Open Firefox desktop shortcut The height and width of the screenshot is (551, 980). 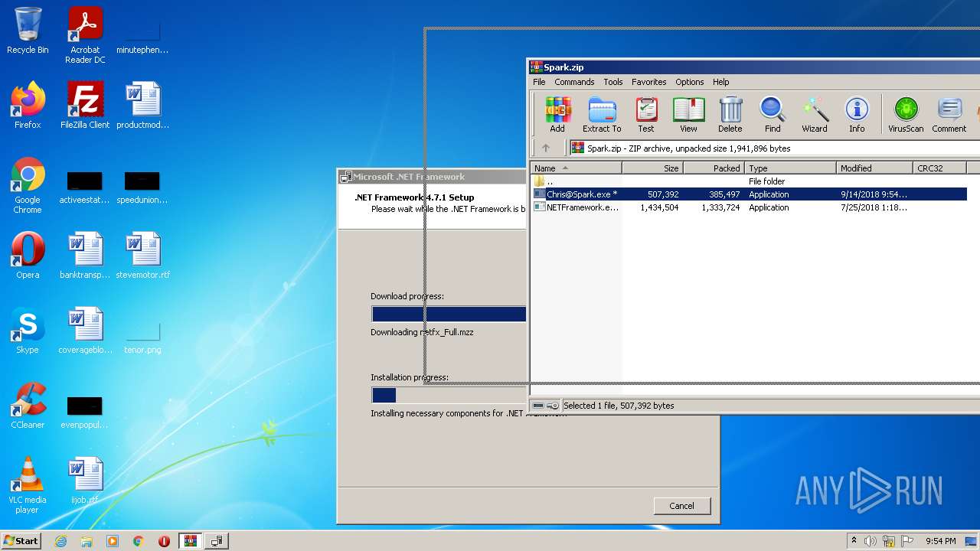tap(28, 106)
